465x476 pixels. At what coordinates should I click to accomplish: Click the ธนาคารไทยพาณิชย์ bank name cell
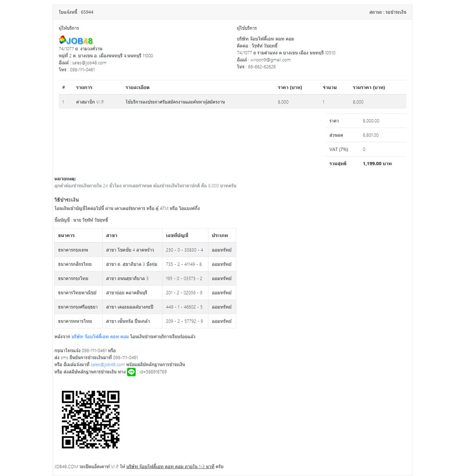pos(77,293)
